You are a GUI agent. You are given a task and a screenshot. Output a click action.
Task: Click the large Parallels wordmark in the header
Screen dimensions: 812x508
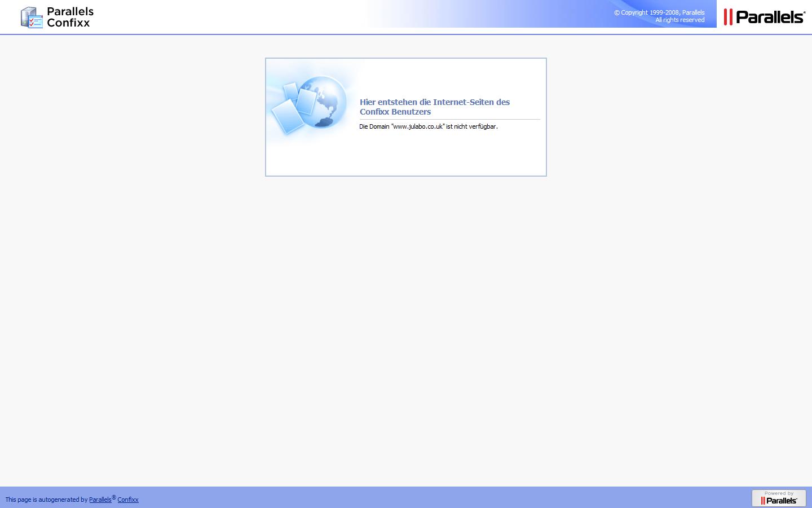(770, 17)
